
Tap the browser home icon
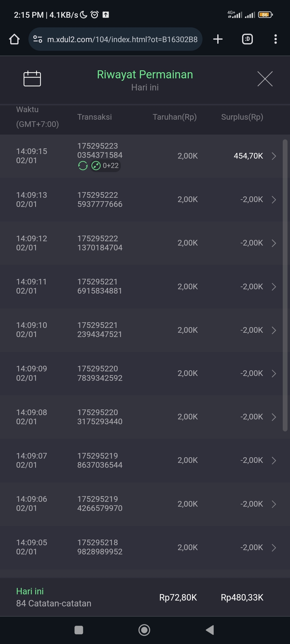[x=15, y=39]
